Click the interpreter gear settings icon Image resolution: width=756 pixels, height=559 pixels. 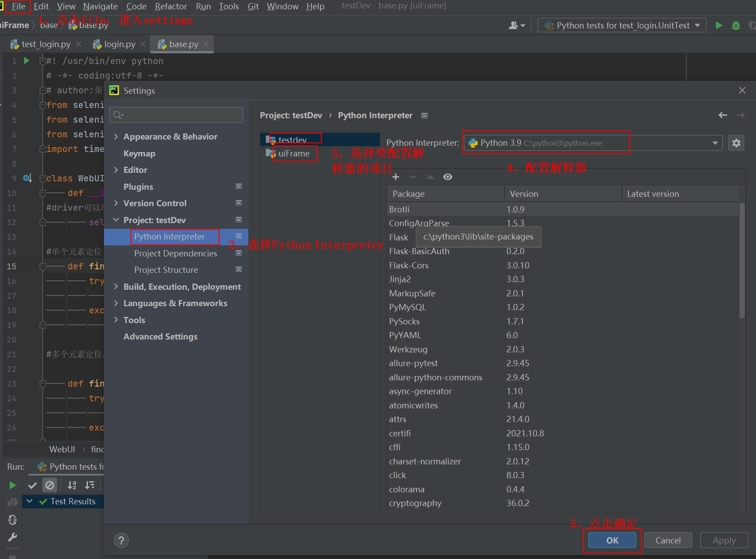(736, 143)
